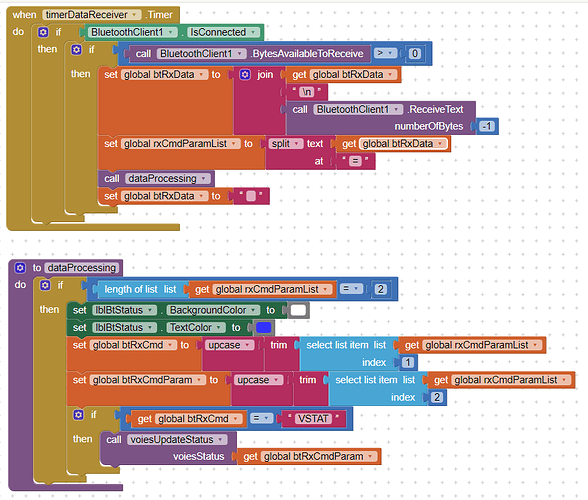
Task: Rename the dataProcessing procedure name field
Action: [x=82, y=268]
